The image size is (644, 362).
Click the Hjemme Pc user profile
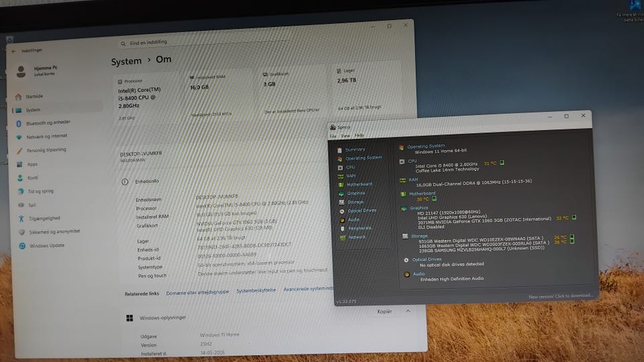[x=37, y=70]
